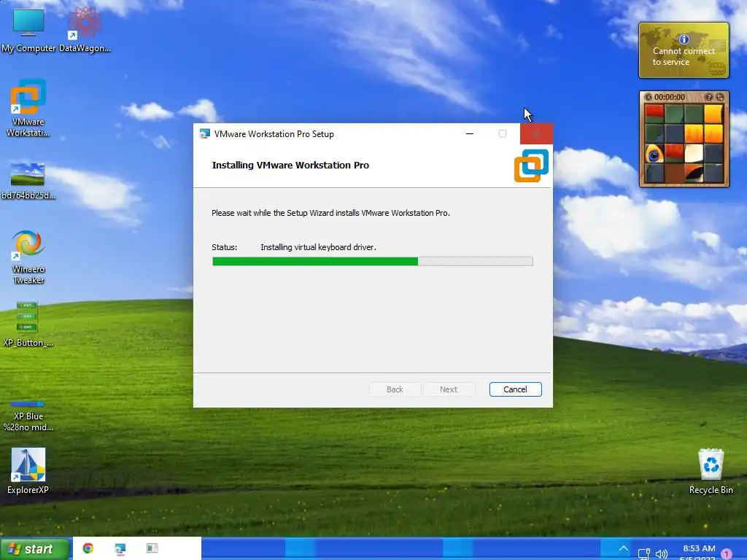Expand the hidden system tray icons chevron
The height and width of the screenshot is (560, 747).
pyautogui.click(x=624, y=548)
